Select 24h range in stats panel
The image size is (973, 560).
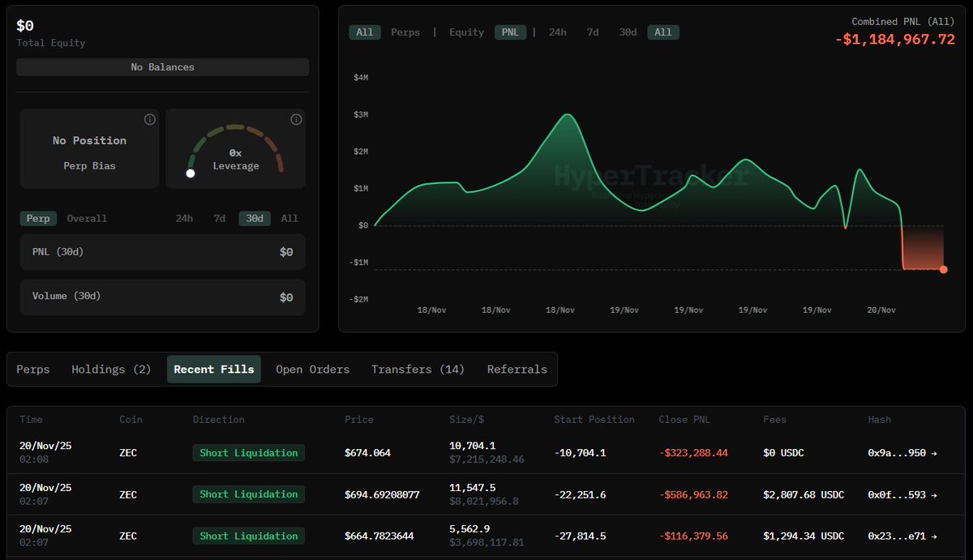184,218
